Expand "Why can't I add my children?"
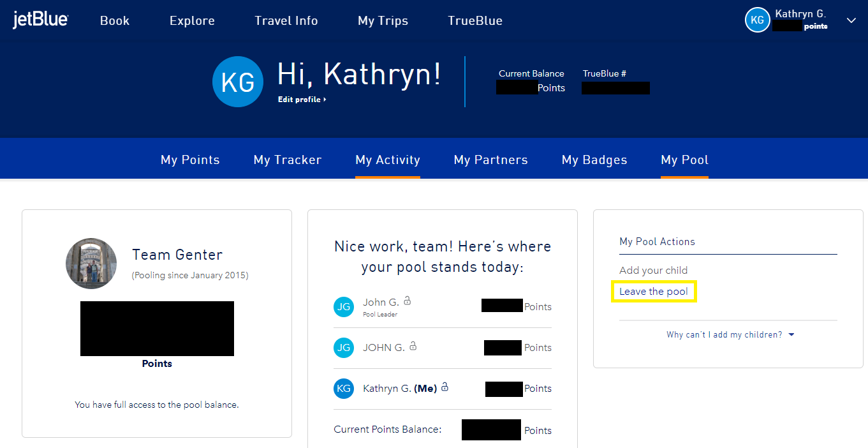This screenshot has width=868, height=448. click(x=730, y=334)
